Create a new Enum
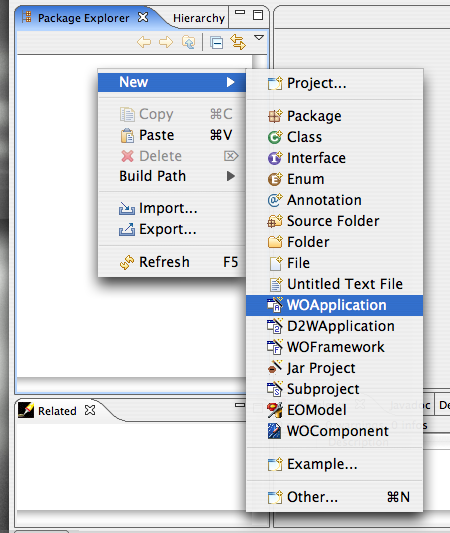The height and width of the screenshot is (533, 450). point(334,179)
